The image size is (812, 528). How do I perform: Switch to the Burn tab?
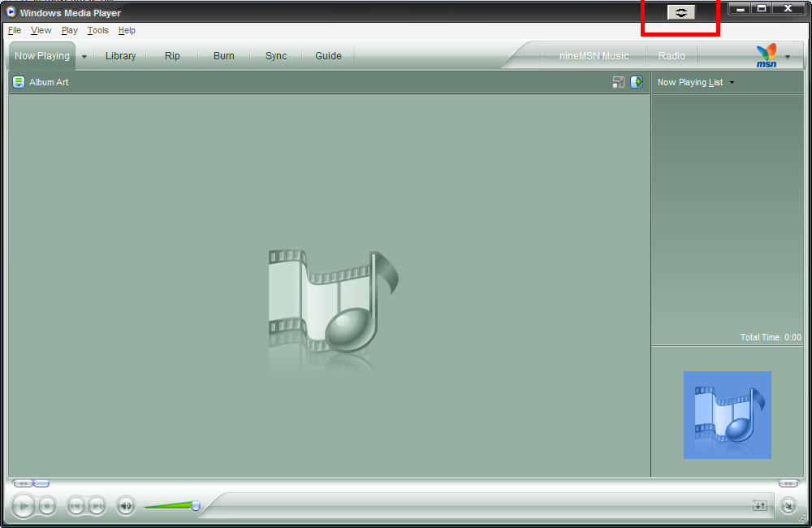(x=224, y=55)
